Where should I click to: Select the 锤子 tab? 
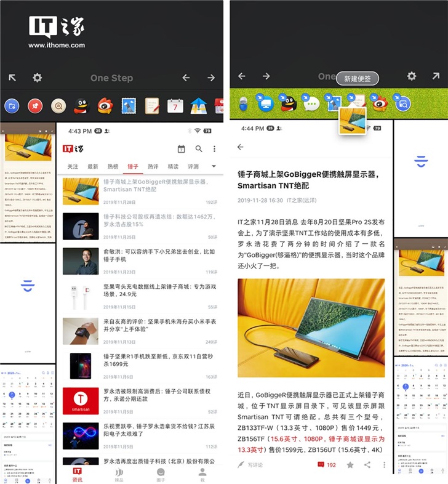[x=133, y=167]
